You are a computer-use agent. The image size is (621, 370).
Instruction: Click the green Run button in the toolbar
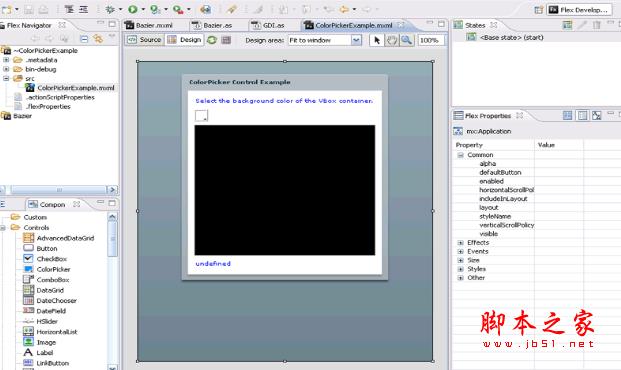click(133, 9)
